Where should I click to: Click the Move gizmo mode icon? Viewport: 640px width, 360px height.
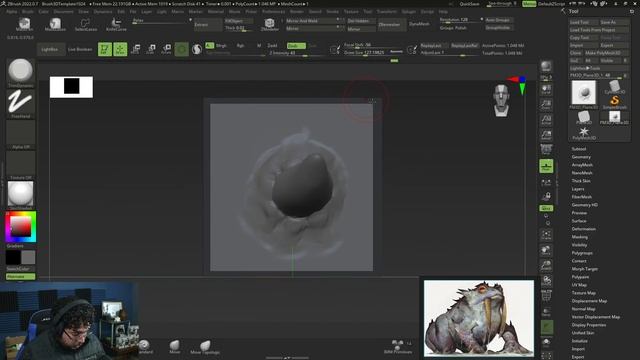pos(136,49)
